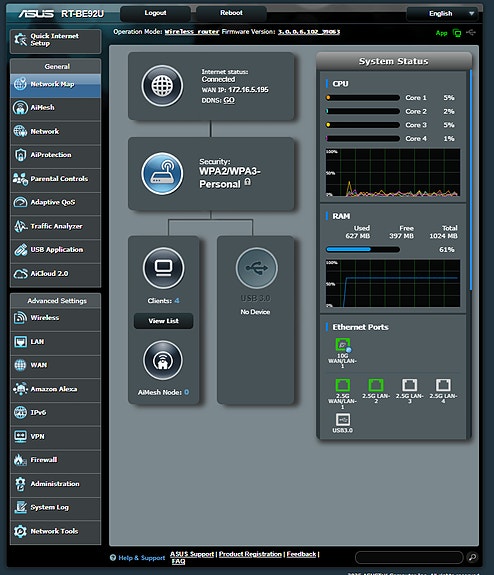Click the RAM usage history graph

(393, 283)
